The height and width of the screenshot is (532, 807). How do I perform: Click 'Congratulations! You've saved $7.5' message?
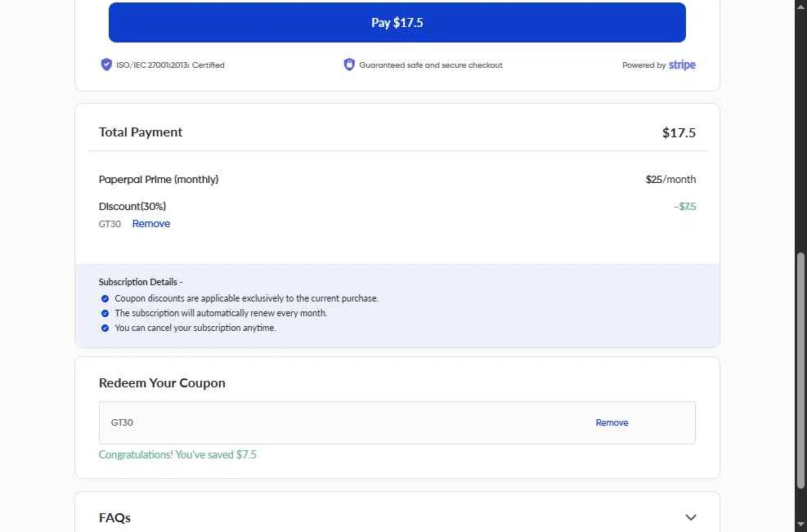(177, 455)
